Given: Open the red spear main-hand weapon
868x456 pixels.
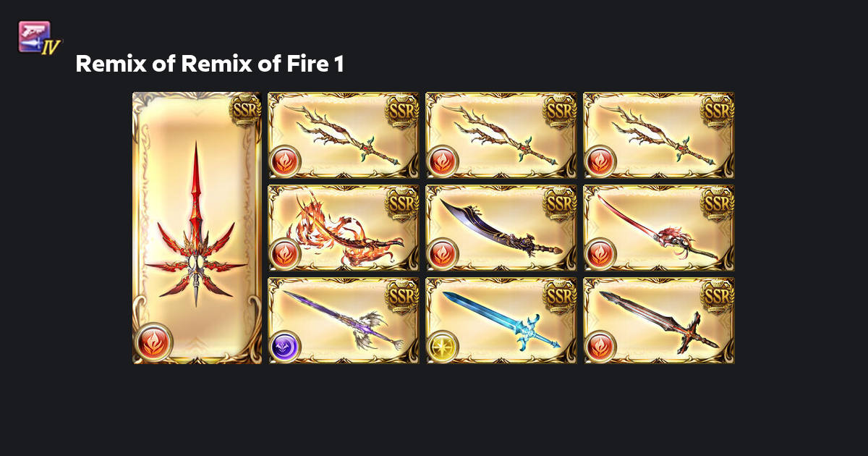Looking at the screenshot, I should (x=197, y=228).
